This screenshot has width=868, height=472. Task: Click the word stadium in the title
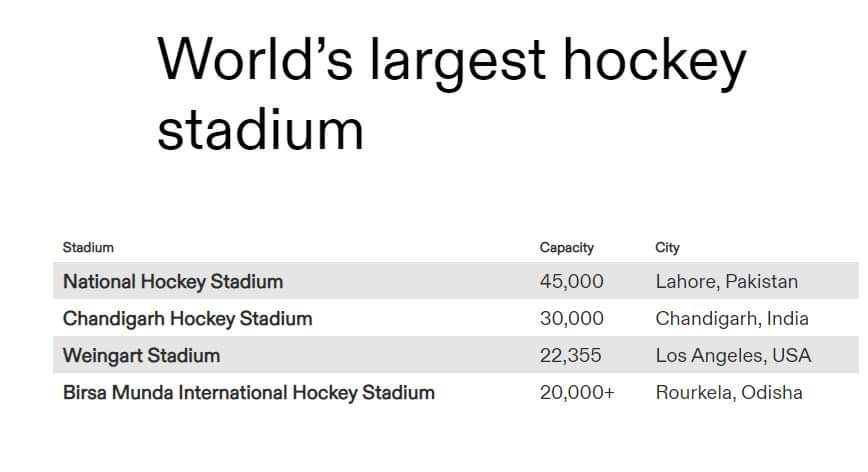tap(260, 130)
